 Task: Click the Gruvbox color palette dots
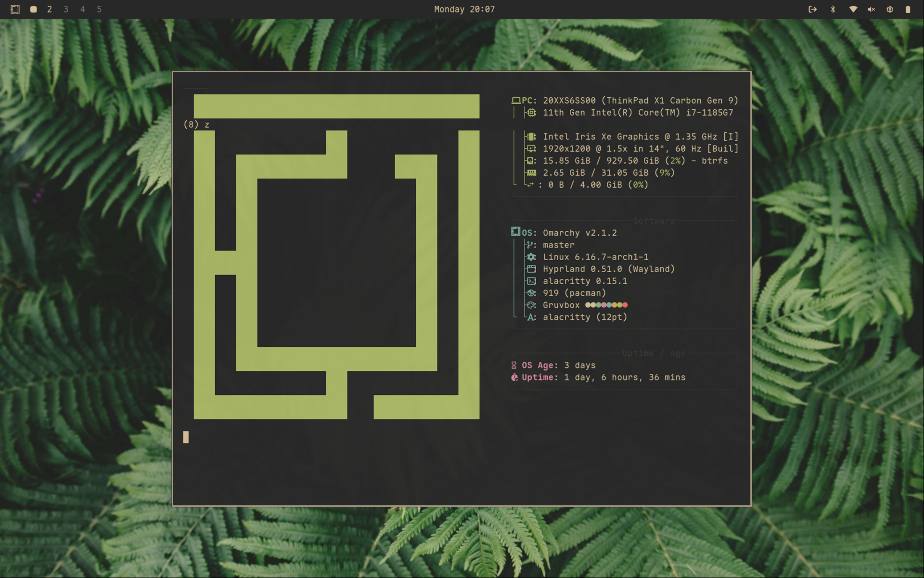point(606,305)
